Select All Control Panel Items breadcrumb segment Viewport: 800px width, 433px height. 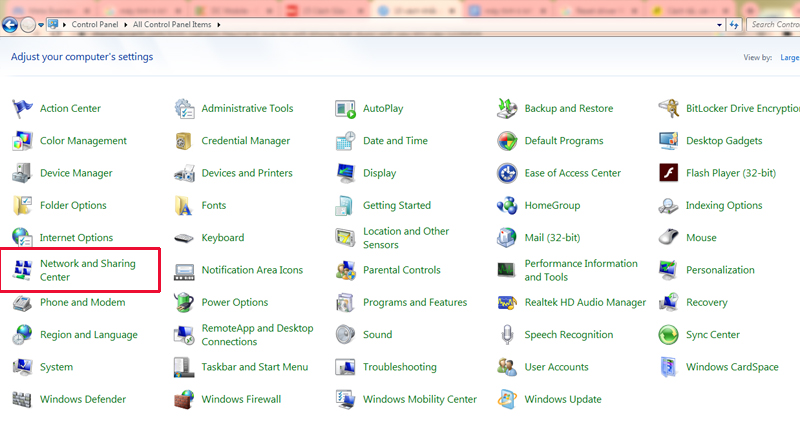click(172, 24)
